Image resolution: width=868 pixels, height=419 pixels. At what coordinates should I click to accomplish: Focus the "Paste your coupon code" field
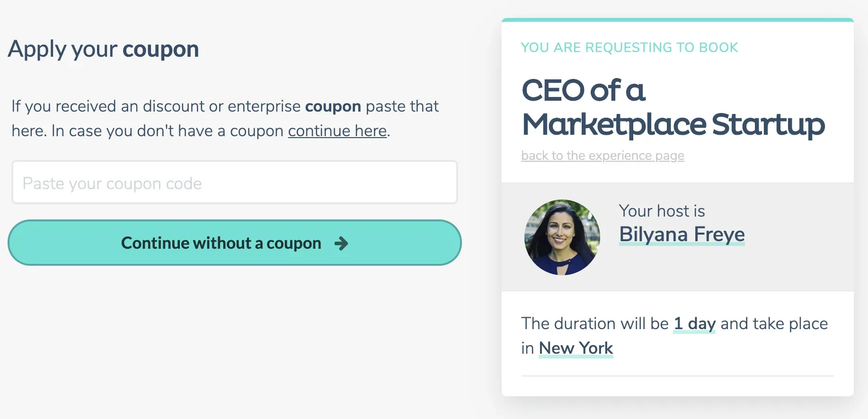click(234, 183)
